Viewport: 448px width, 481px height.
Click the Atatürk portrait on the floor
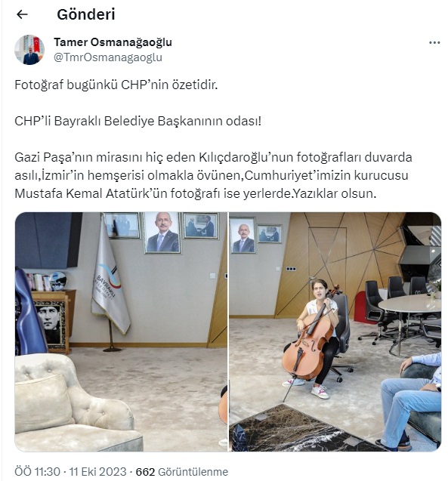(x=51, y=324)
